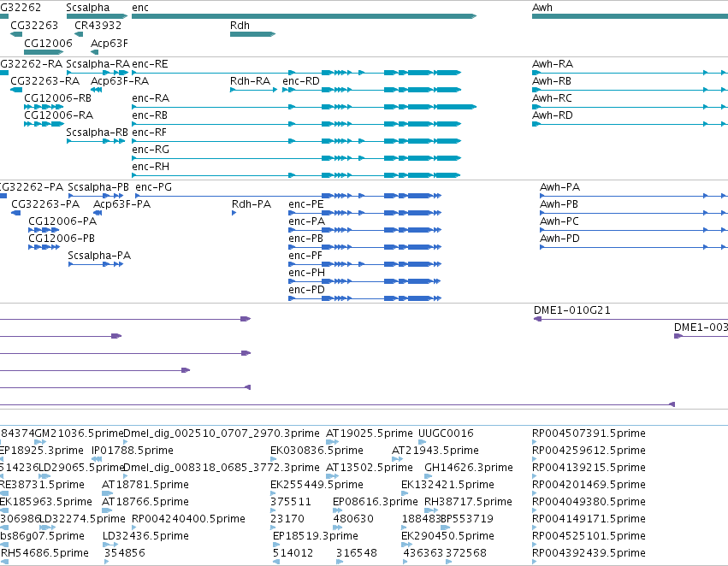Select the EK255449.5prime EST label
The width and height of the screenshot is (728, 566).
(317, 485)
